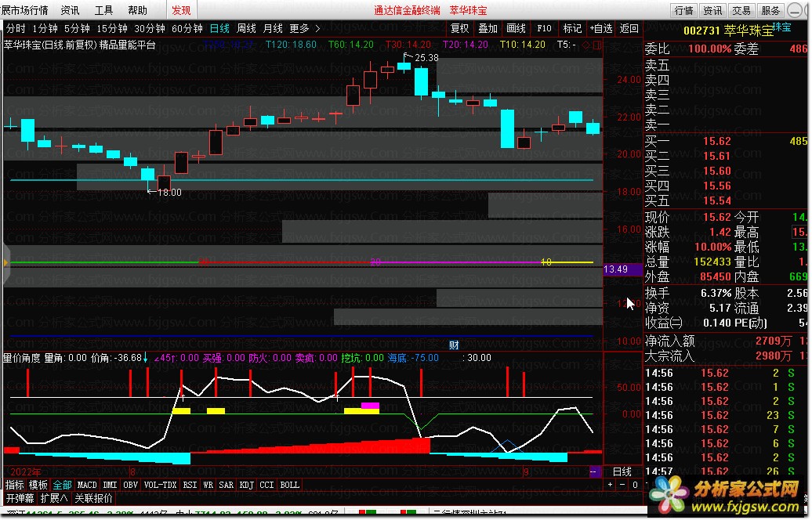Select the BOLL indicator
This screenshot has width=812, height=520.
click(289, 485)
